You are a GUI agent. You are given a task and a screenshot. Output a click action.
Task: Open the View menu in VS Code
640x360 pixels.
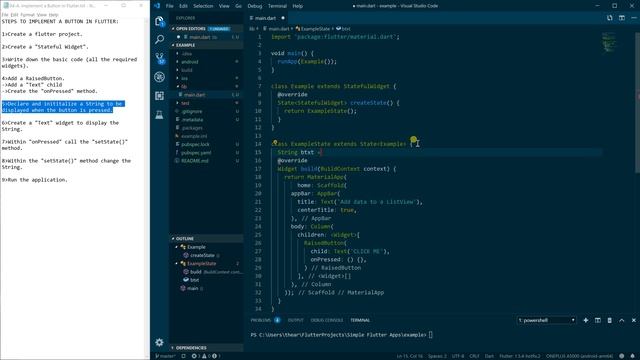(x=224, y=6)
